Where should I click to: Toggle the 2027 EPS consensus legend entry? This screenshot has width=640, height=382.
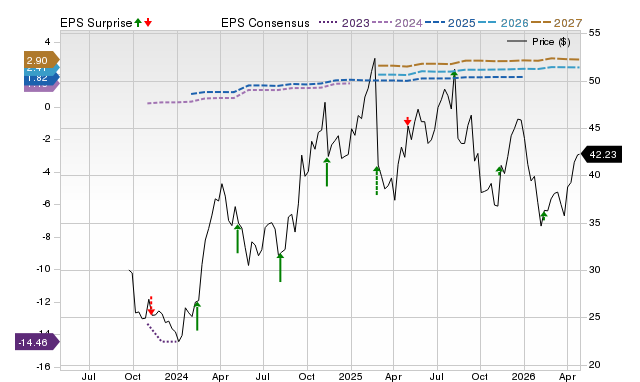pyautogui.click(x=557, y=23)
